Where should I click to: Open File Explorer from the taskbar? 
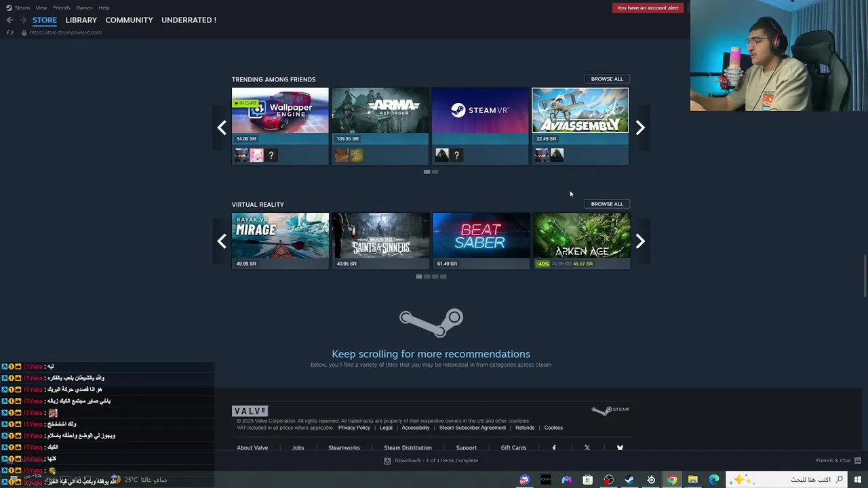(x=692, y=480)
